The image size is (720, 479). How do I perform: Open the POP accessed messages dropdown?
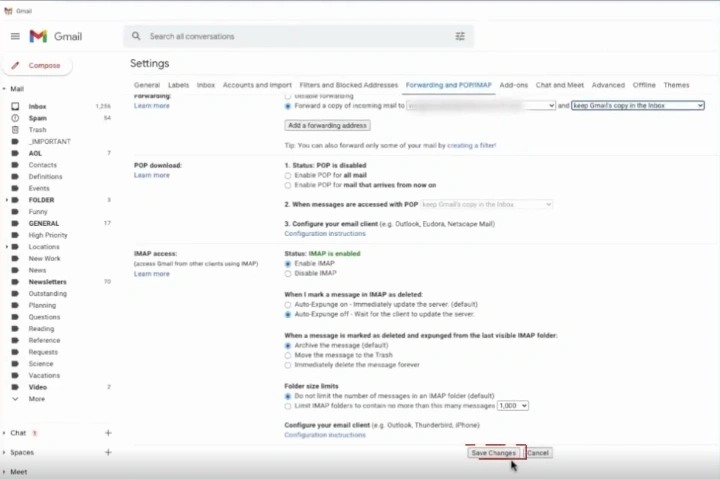486,204
